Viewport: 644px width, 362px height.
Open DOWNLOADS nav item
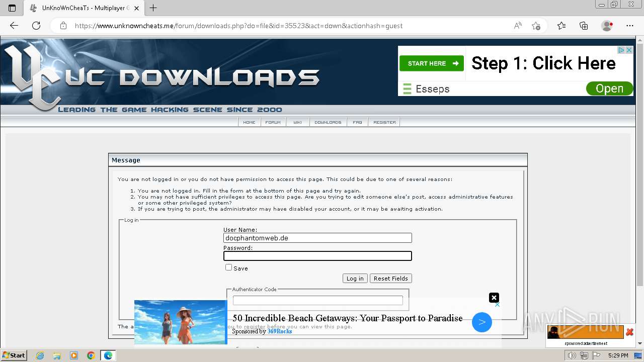328,122
